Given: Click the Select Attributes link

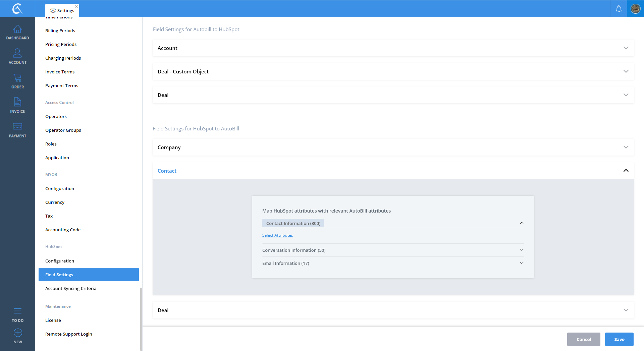Looking at the screenshot, I should point(277,235).
